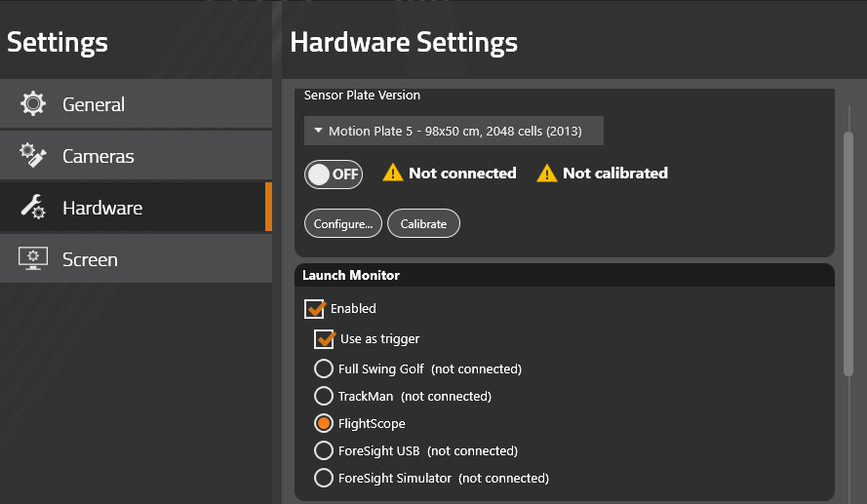Uncheck the Launch Monitor Enabled checkbox
This screenshot has height=504, width=867.
pyautogui.click(x=315, y=308)
